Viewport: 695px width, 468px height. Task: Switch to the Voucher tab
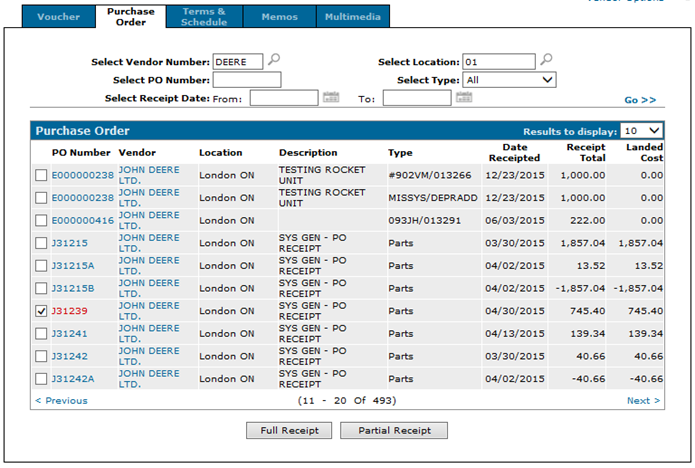tap(59, 17)
